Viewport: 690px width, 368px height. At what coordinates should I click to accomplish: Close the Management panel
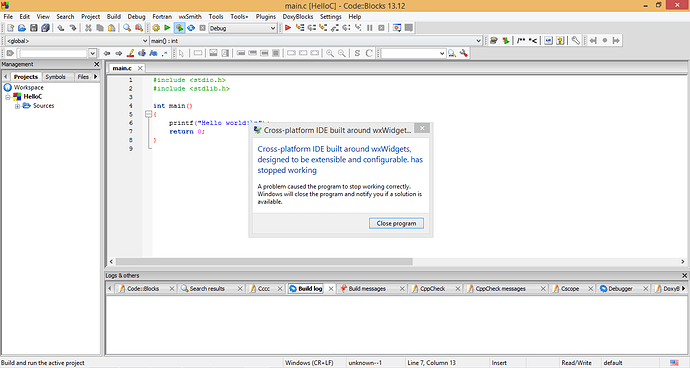click(97, 64)
